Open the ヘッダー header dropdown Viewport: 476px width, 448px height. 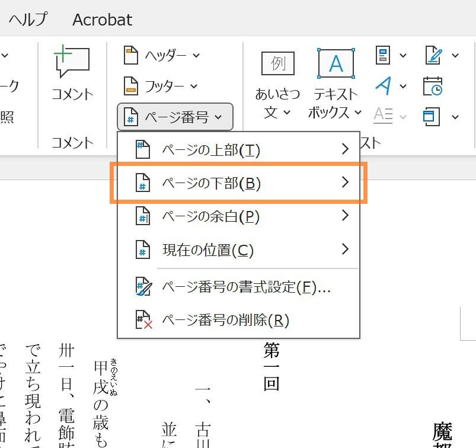161,56
